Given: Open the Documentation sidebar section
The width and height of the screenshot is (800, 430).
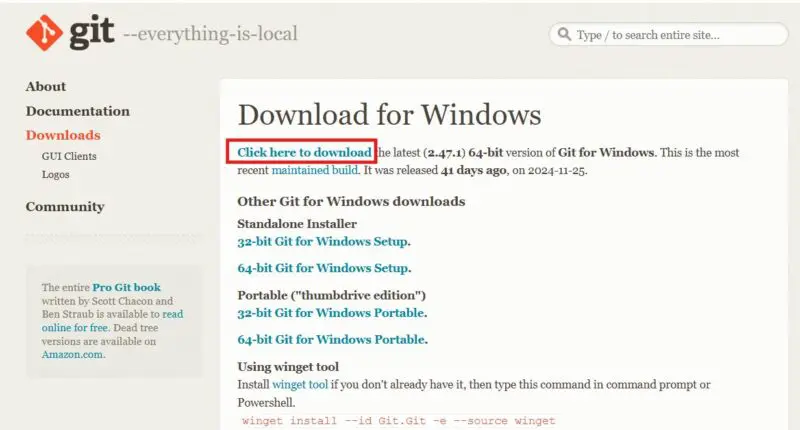Looking at the screenshot, I should (x=78, y=111).
